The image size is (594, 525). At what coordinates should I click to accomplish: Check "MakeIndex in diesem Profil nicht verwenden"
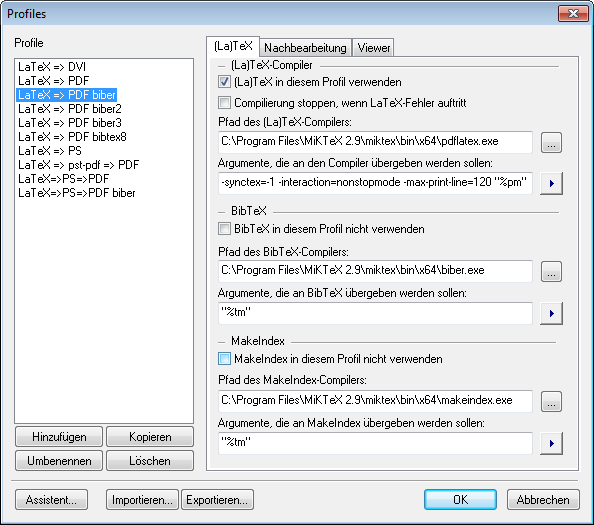224,359
